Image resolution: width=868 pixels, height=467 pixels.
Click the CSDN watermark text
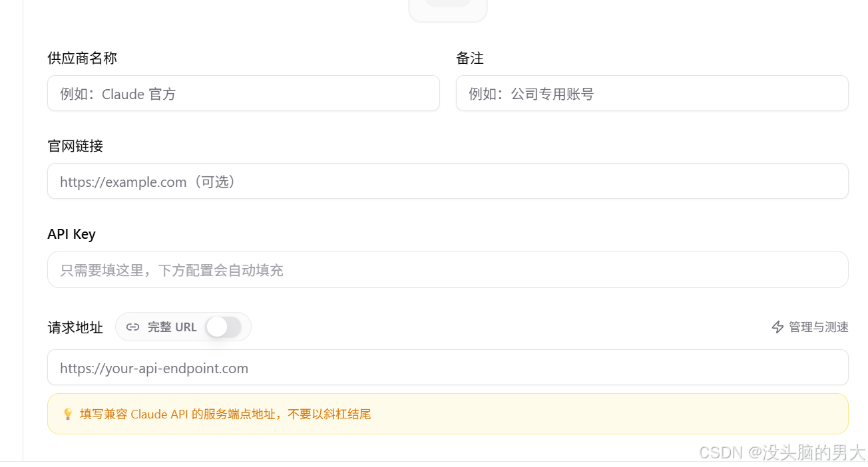[782, 452]
